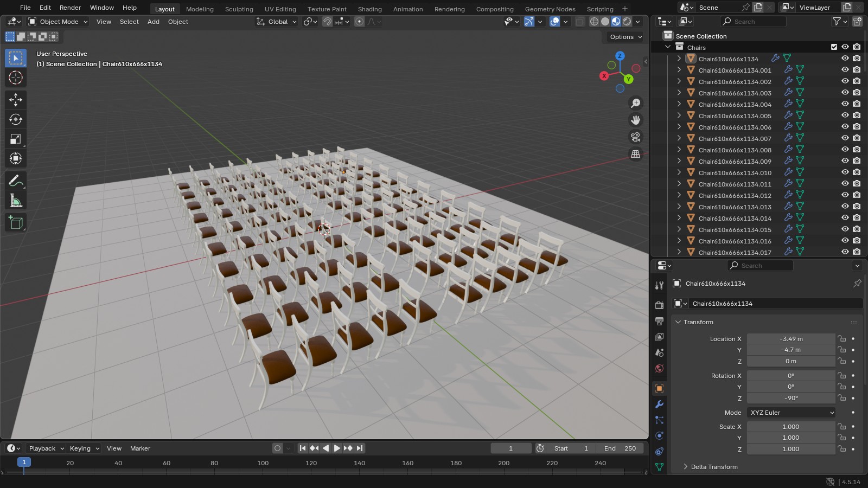Image resolution: width=868 pixels, height=488 pixels.
Task: Open the Object Mode dropdown
Action: pyautogui.click(x=58, y=22)
